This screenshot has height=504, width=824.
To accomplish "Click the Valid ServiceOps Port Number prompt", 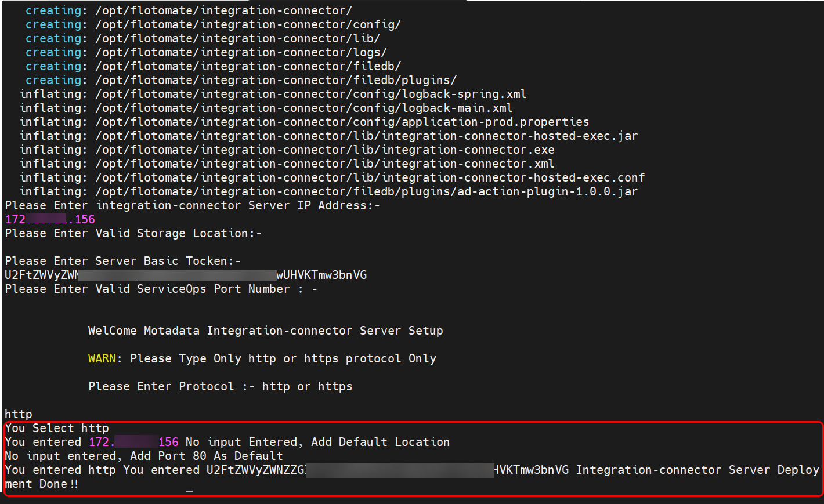I will click(x=161, y=289).
